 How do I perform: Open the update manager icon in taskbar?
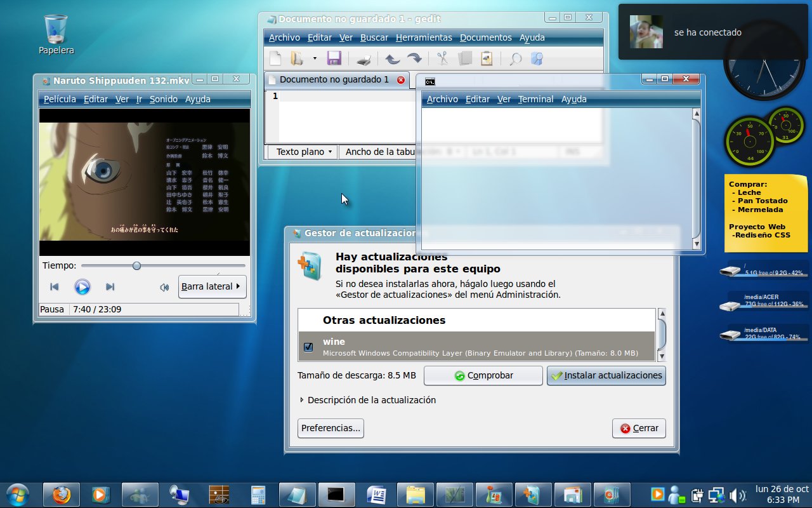coord(534,494)
